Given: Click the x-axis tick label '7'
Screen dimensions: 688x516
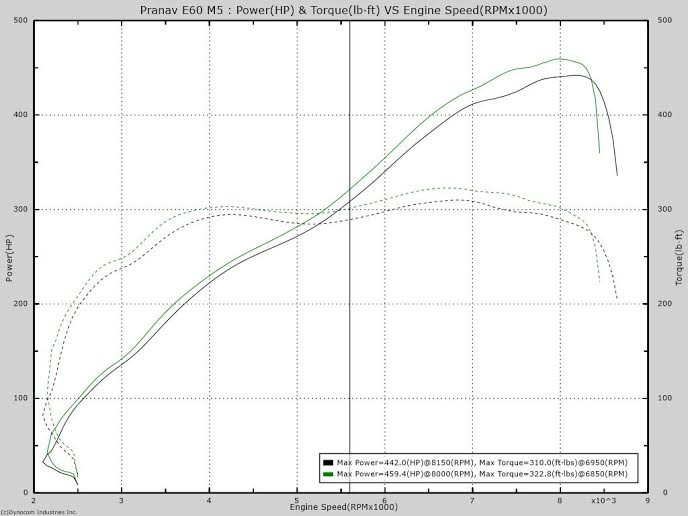Looking at the screenshot, I should click(472, 500).
